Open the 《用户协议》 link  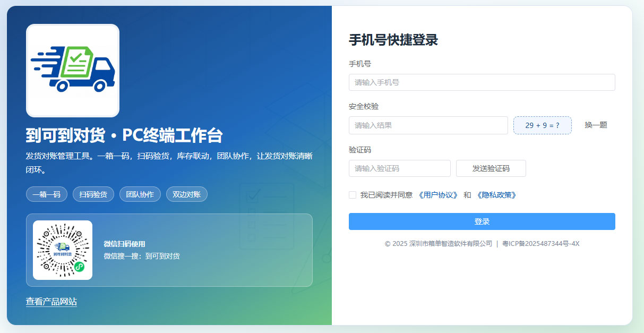click(x=439, y=195)
